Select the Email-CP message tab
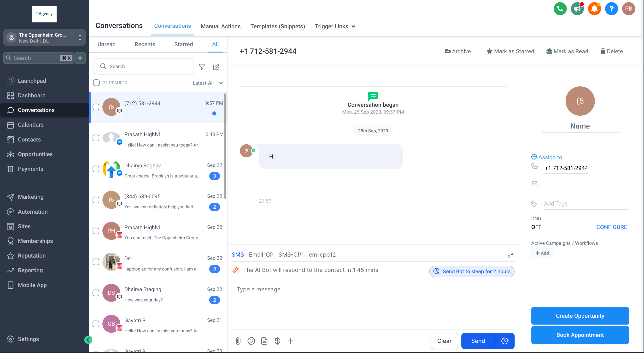Screen dimensions: 644x353 coord(261,254)
